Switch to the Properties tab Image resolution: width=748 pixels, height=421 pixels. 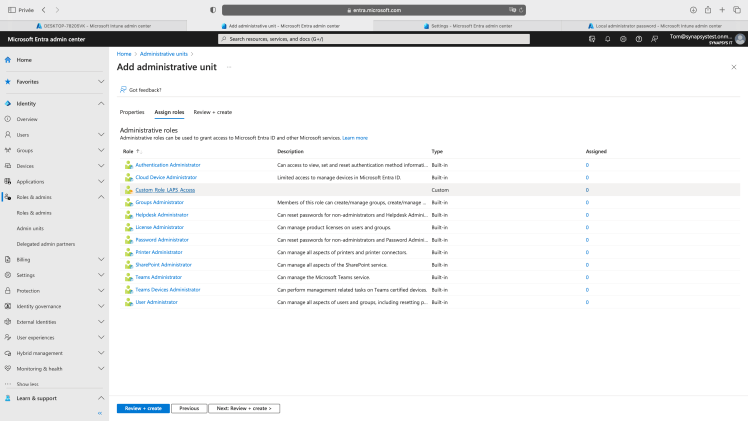point(132,112)
